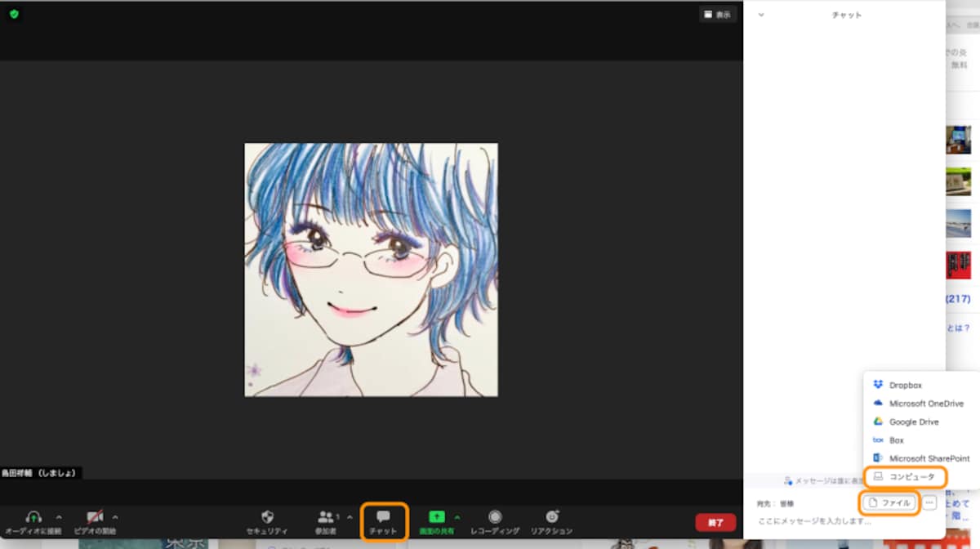Open the chat more options ellipsis

pyautogui.click(x=929, y=502)
